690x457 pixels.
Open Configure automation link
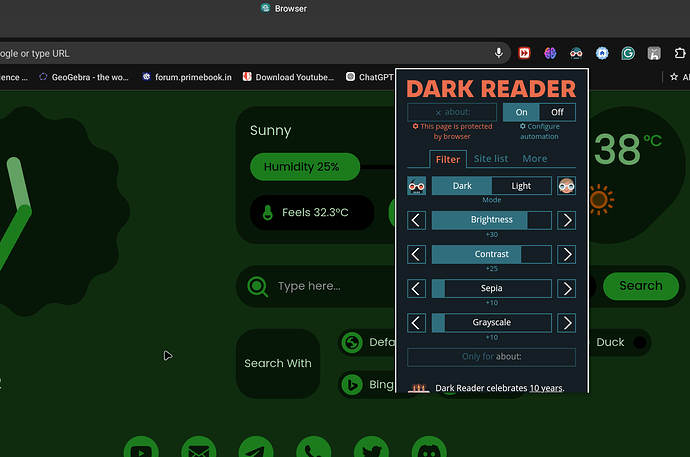pyautogui.click(x=540, y=131)
